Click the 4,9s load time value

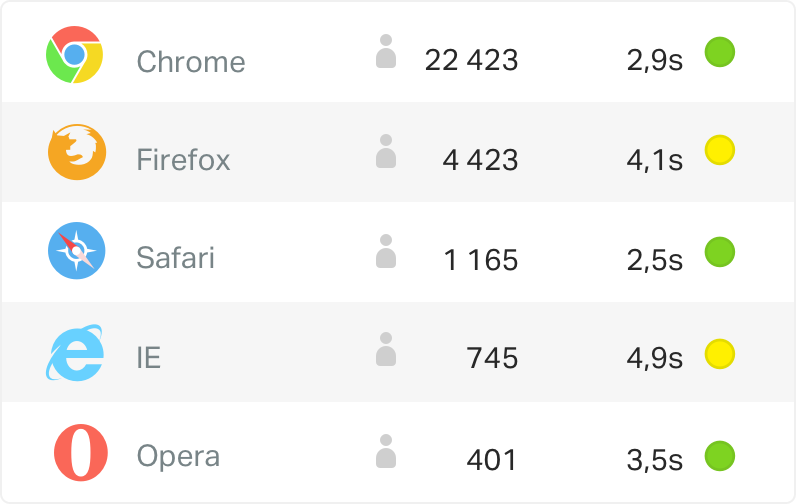point(654,358)
